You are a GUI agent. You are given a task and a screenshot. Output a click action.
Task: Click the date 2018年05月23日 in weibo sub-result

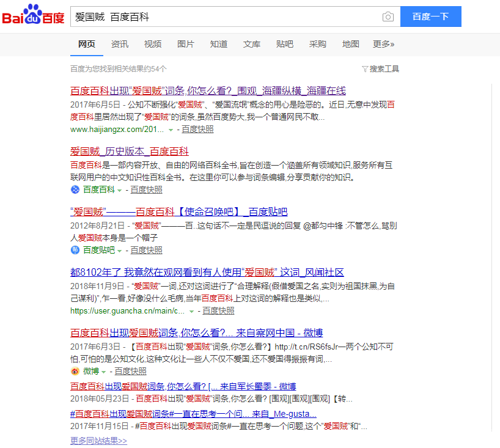(x=100, y=399)
